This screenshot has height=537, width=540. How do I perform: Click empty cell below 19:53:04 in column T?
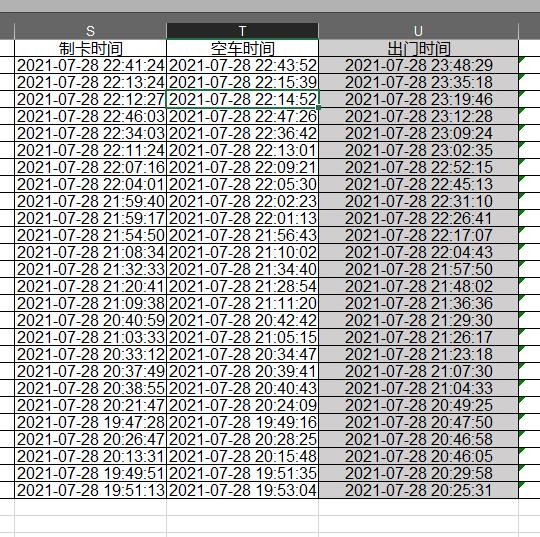click(x=242, y=507)
